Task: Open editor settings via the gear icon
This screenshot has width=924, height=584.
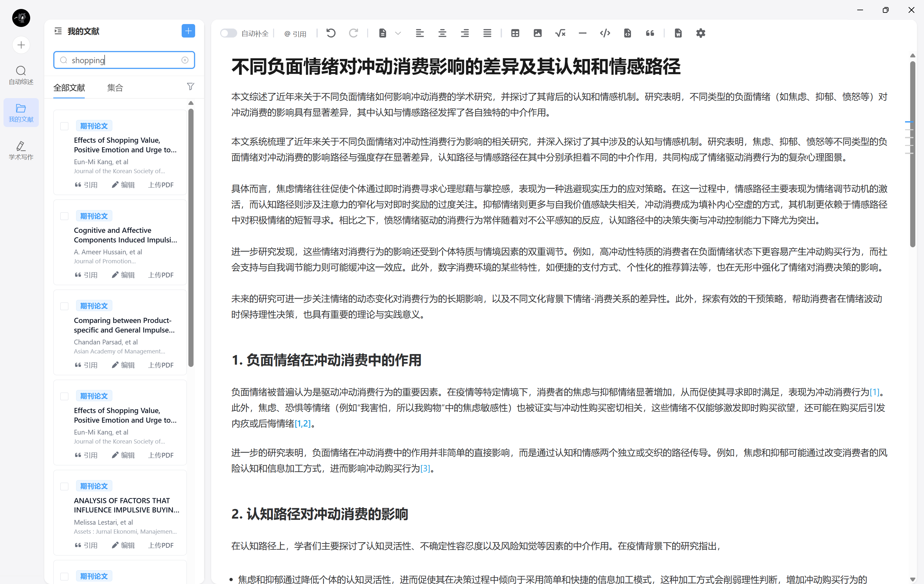Action: click(700, 33)
